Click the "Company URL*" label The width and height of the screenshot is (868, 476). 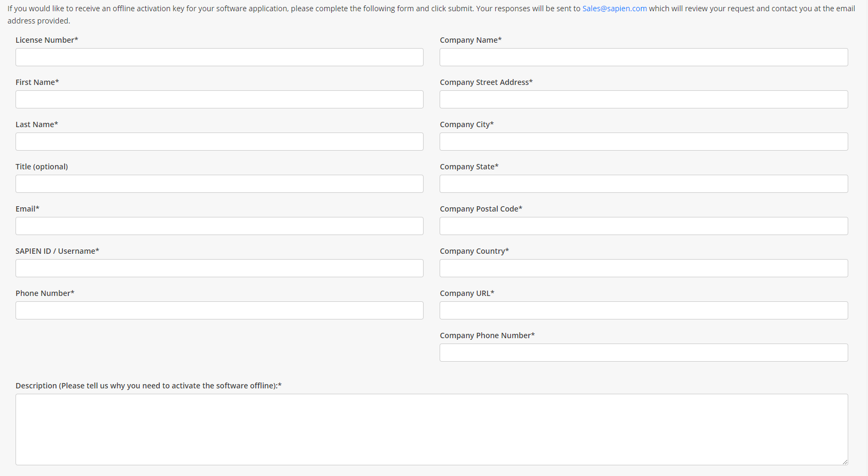(467, 293)
